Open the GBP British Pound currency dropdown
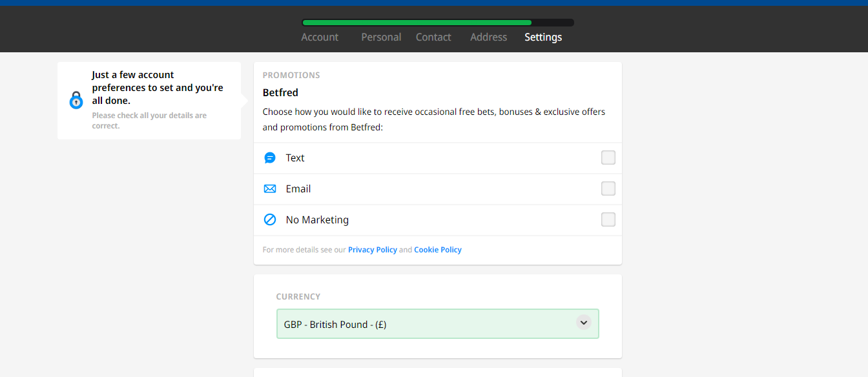Image resolution: width=868 pixels, height=377 pixels. pos(438,324)
